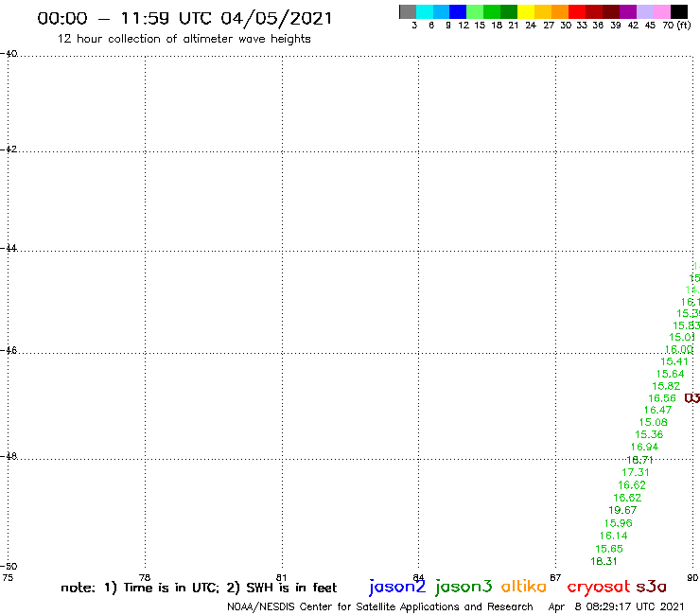Click wave height value 15.36
The width and height of the screenshot is (700, 615).
[x=649, y=434]
